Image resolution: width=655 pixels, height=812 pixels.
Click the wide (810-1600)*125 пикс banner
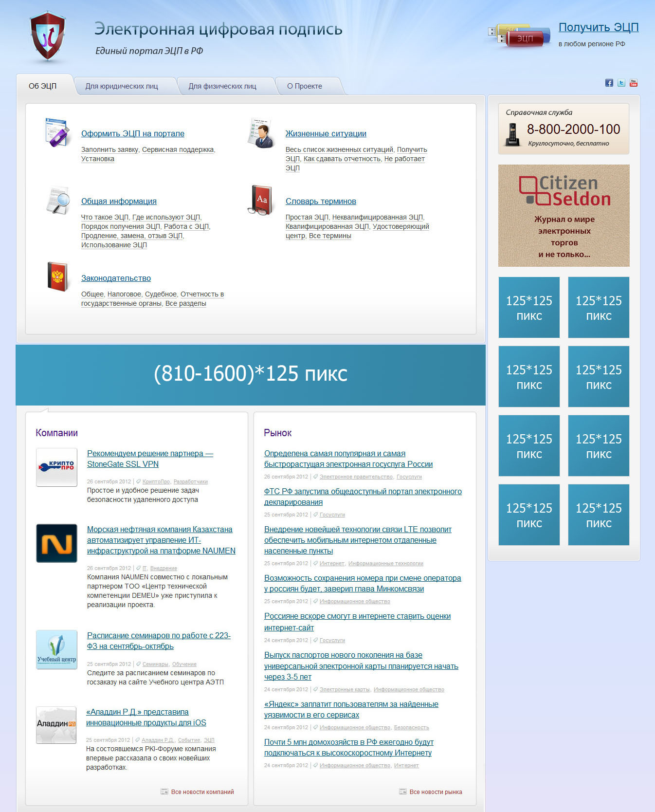click(251, 375)
